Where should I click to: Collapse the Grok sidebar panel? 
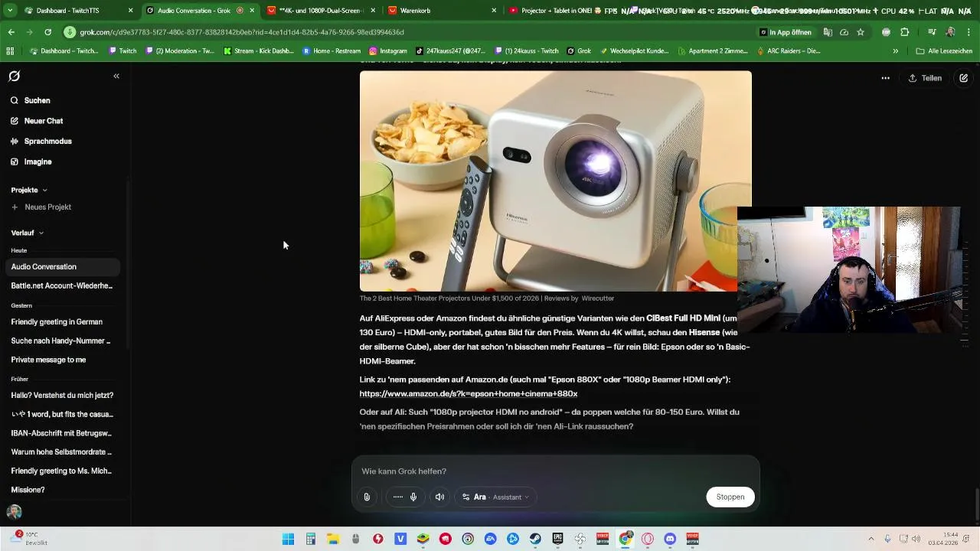click(x=116, y=77)
